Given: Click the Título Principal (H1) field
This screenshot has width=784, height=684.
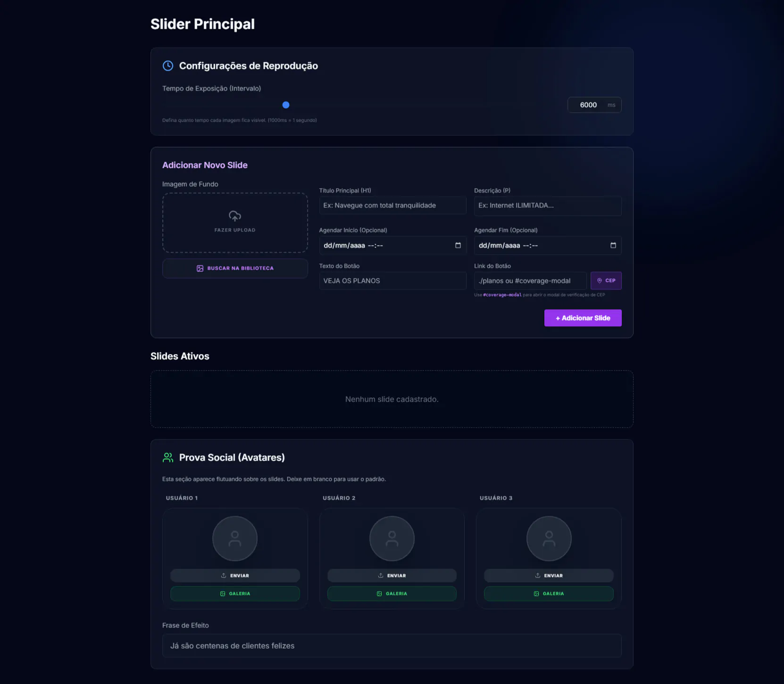Looking at the screenshot, I should [x=392, y=206].
